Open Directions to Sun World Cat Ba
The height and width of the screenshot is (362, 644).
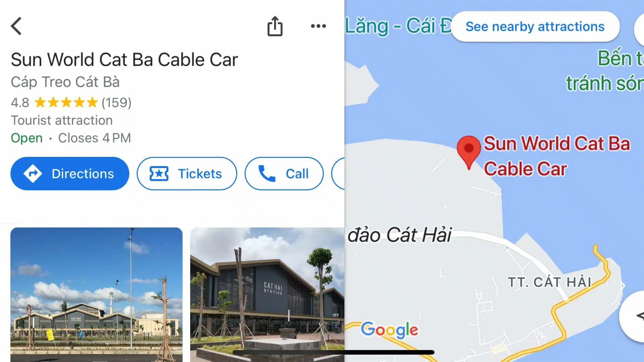(69, 173)
